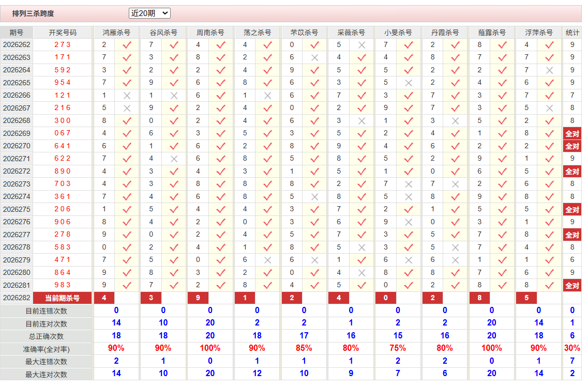
Task: Click the 谷风杀号 column header
Action: pos(163,33)
